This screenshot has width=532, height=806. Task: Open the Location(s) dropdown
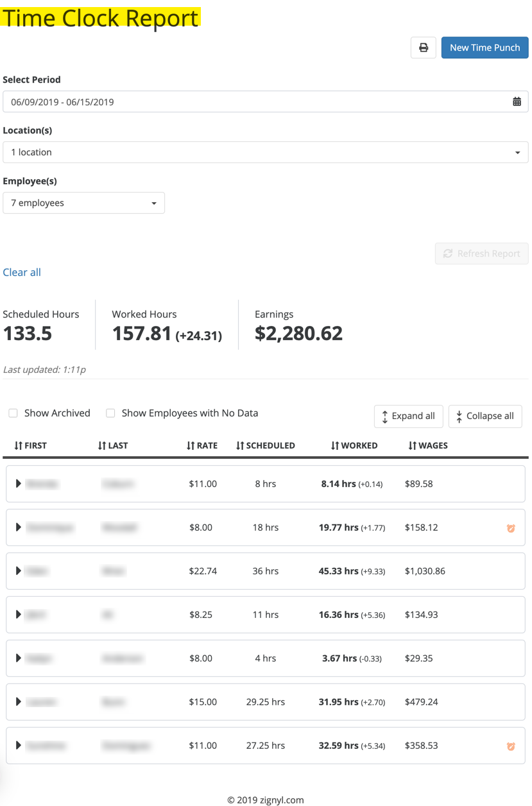tap(265, 152)
